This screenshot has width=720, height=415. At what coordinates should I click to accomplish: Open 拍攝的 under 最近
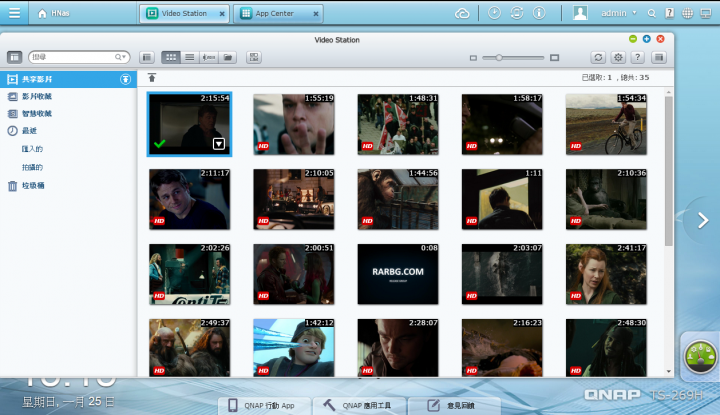[x=32, y=167]
